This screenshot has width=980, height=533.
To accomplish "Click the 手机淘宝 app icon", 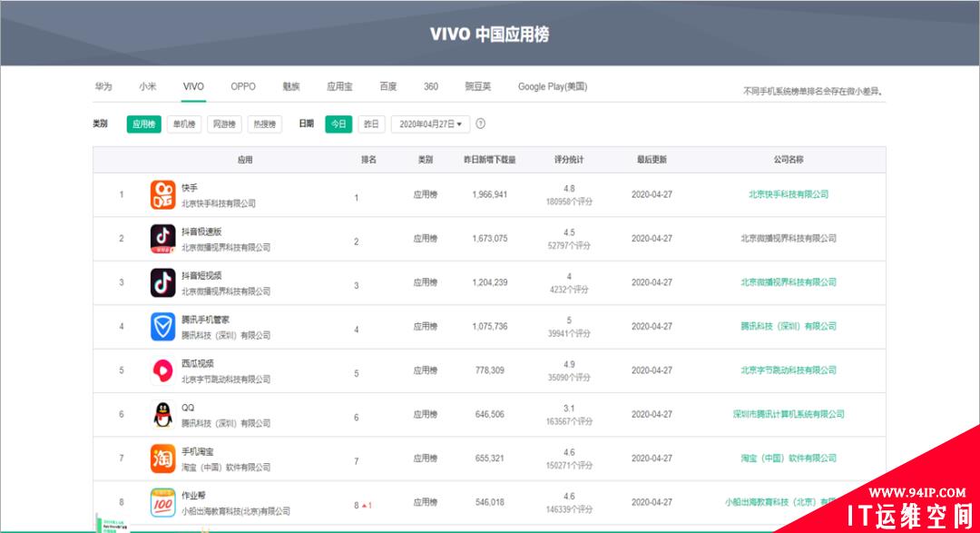I will (x=163, y=459).
